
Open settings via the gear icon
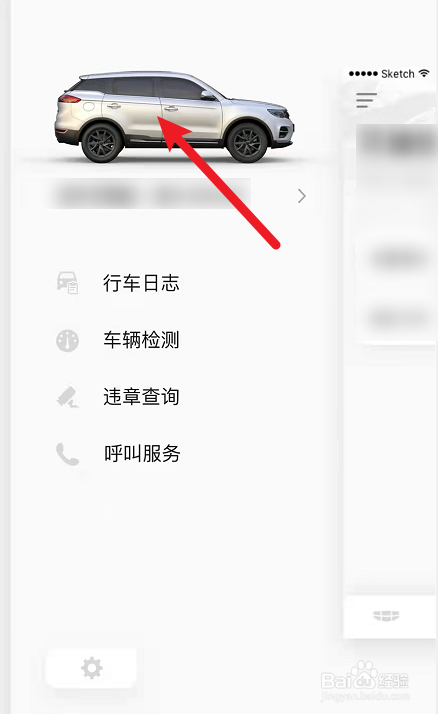point(92,668)
